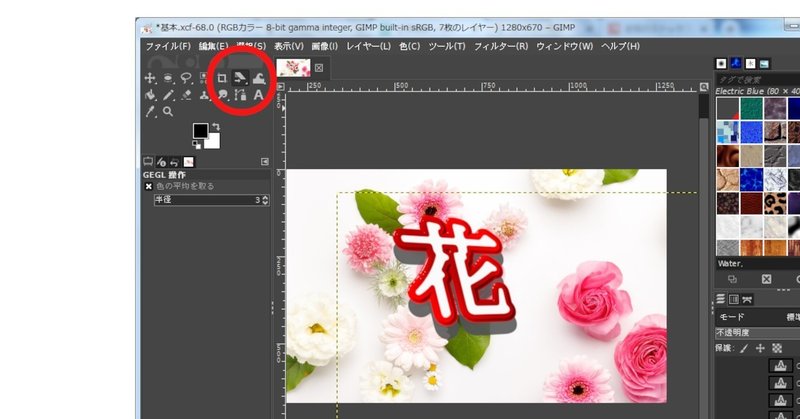Open the ファイル(F) menu
The image size is (800, 419).
168,46
